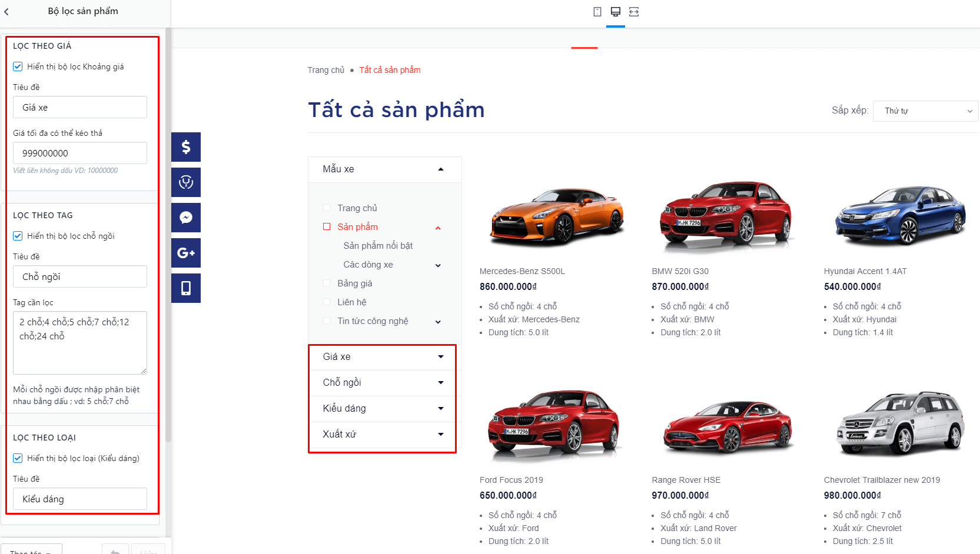
Task: Select Liên hệ in Mẫu xe list
Action: (351, 302)
